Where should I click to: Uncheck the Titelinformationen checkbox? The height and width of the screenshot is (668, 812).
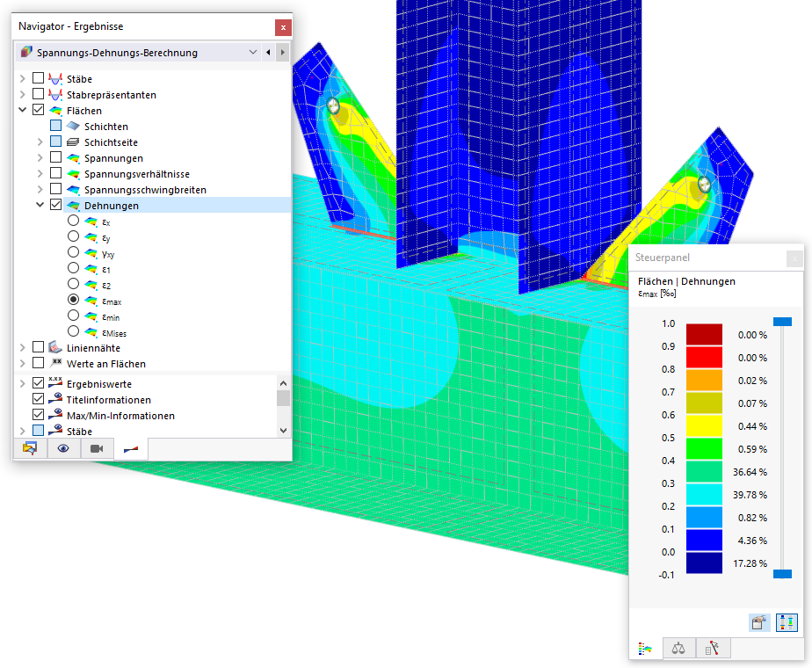tap(39, 399)
